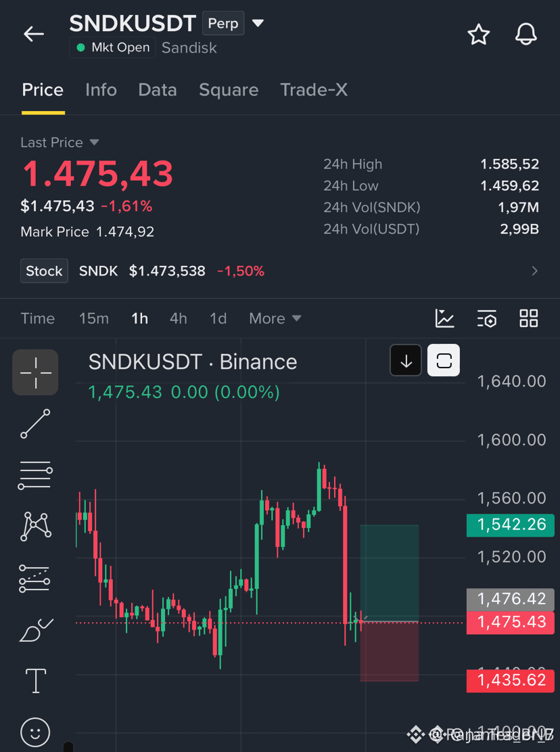Image resolution: width=560 pixels, height=752 pixels.
Task: Click the SNDKUSDT · Binance chart title
Action: 193,362
